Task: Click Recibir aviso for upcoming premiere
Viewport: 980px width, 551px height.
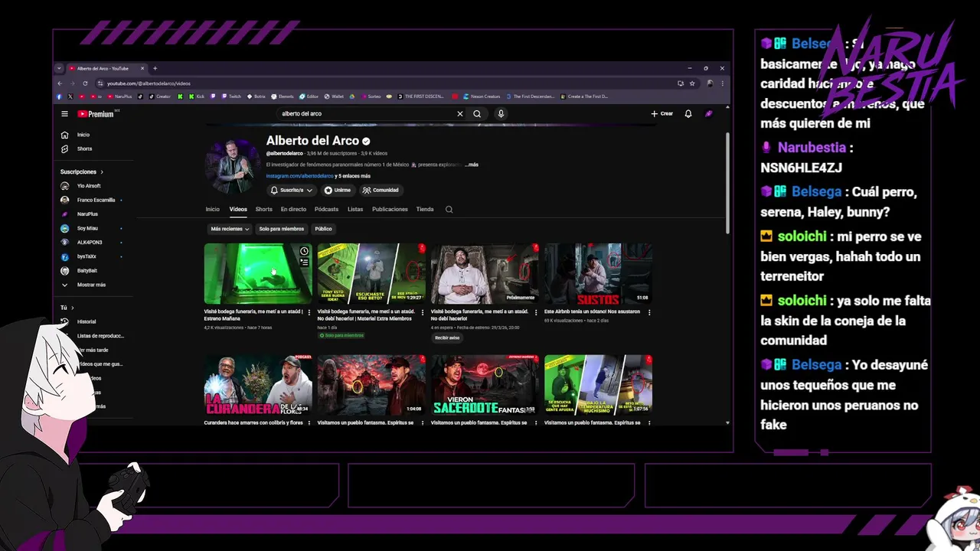Action: coord(447,337)
